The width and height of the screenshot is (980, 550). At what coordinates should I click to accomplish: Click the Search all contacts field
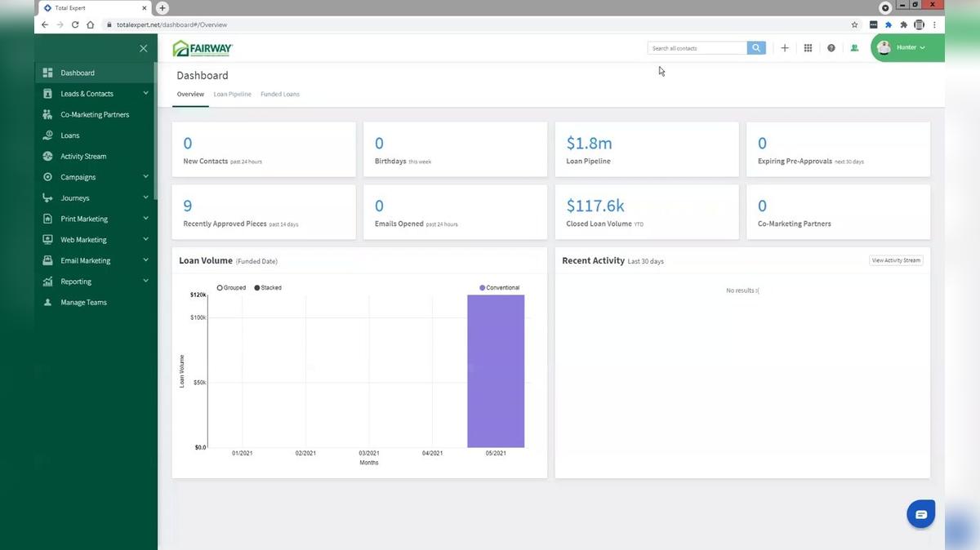(697, 48)
